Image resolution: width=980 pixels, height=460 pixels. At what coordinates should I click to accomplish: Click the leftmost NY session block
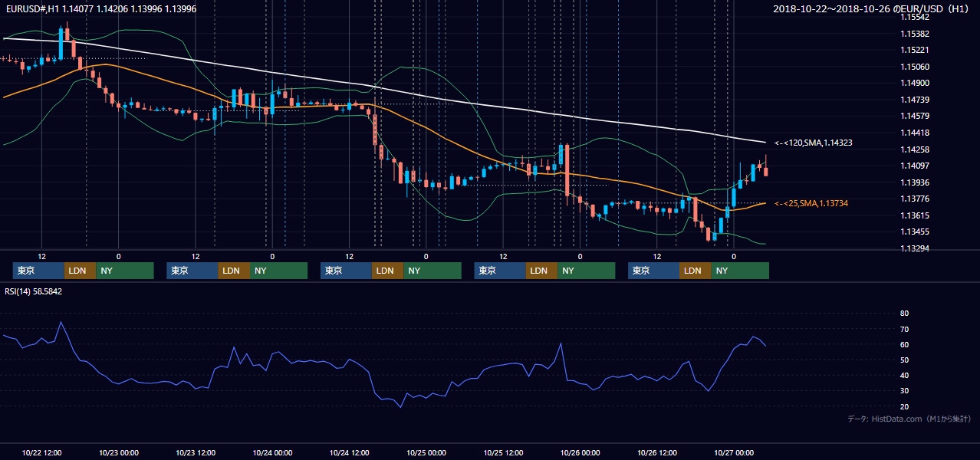[x=125, y=271]
